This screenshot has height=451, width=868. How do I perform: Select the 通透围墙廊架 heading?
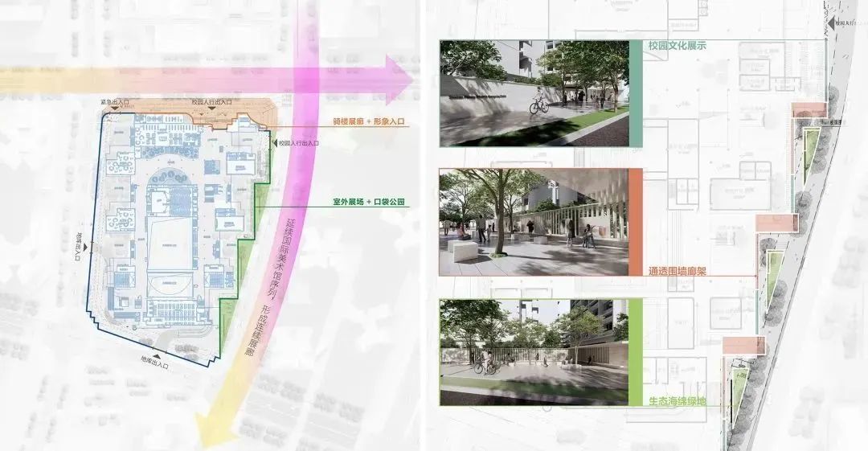coord(677,272)
